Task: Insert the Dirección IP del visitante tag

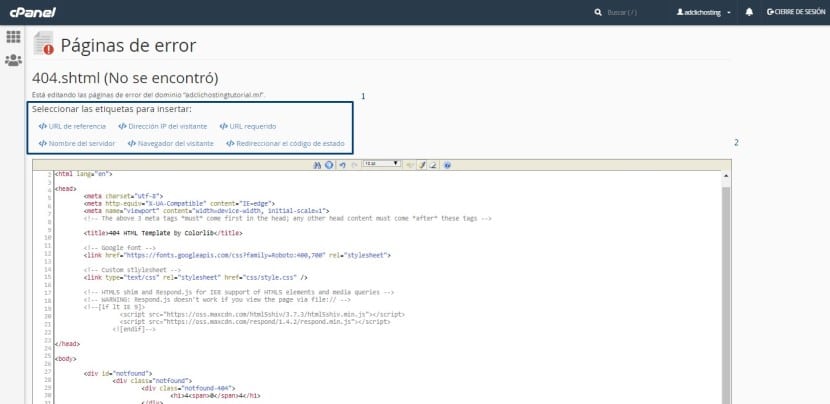Action: coord(163,127)
